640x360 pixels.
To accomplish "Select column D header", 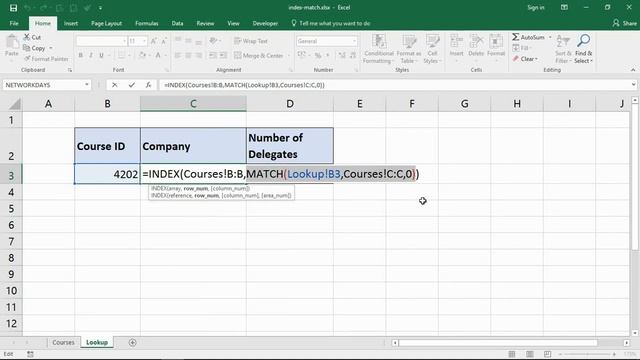I will pos(290,104).
